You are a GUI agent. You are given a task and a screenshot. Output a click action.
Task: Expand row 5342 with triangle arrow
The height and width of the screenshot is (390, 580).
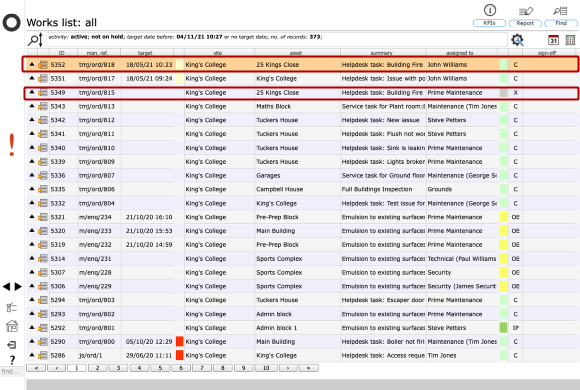[32, 120]
